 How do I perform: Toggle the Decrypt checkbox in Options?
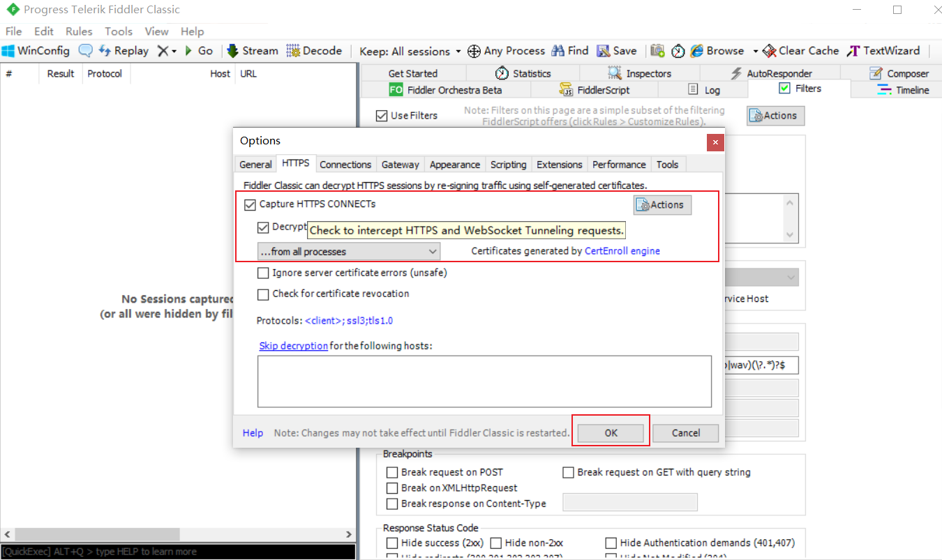pyautogui.click(x=263, y=227)
